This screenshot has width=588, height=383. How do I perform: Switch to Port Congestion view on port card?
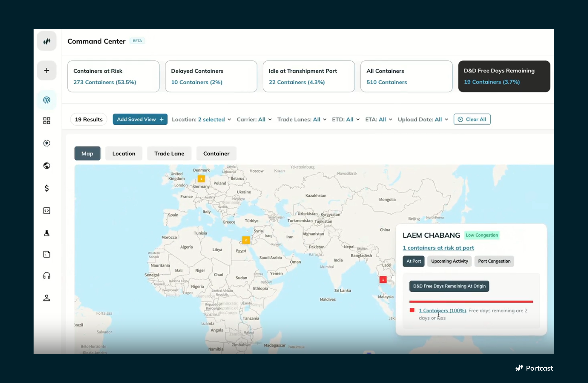[494, 261]
